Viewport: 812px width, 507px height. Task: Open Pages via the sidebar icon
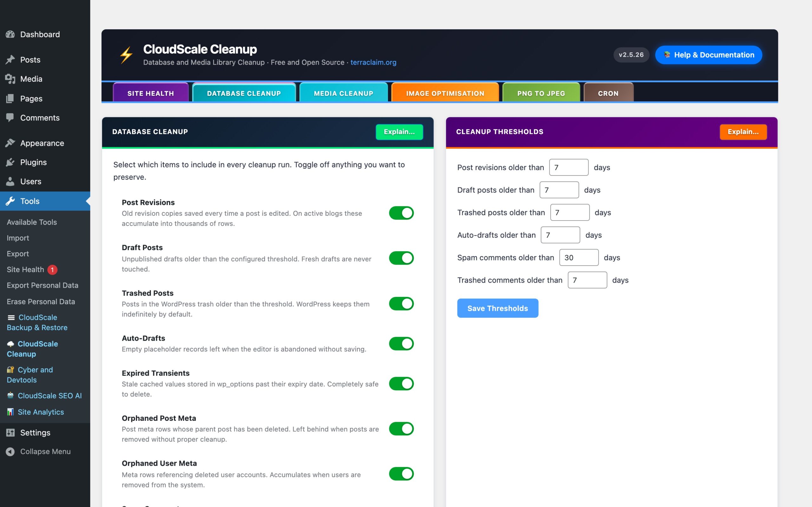[x=10, y=98]
